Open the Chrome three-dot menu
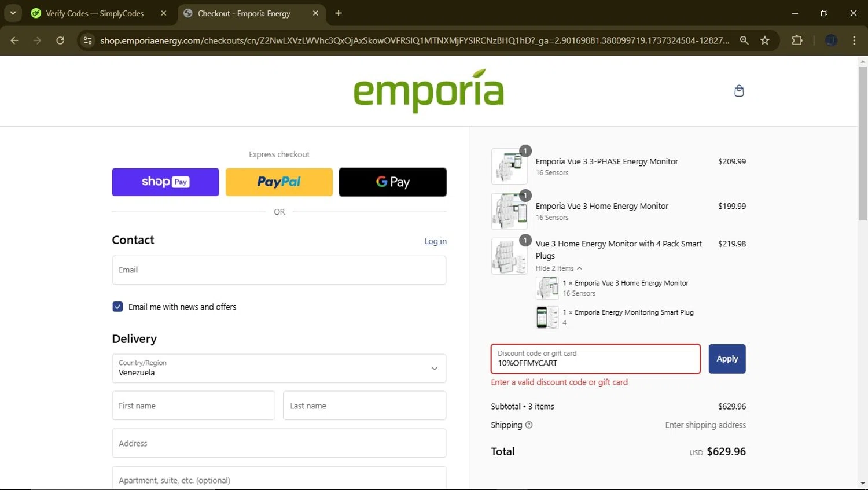 coord(854,40)
